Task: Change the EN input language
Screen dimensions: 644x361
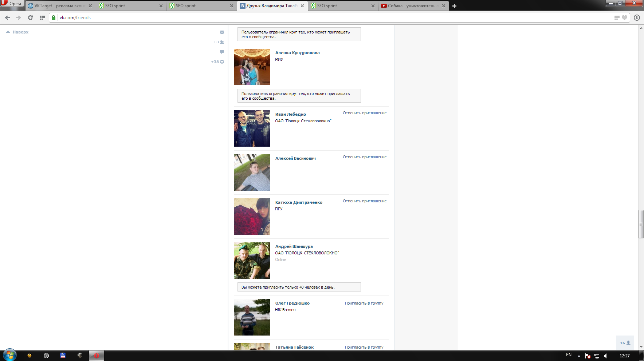Action: tap(569, 355)
